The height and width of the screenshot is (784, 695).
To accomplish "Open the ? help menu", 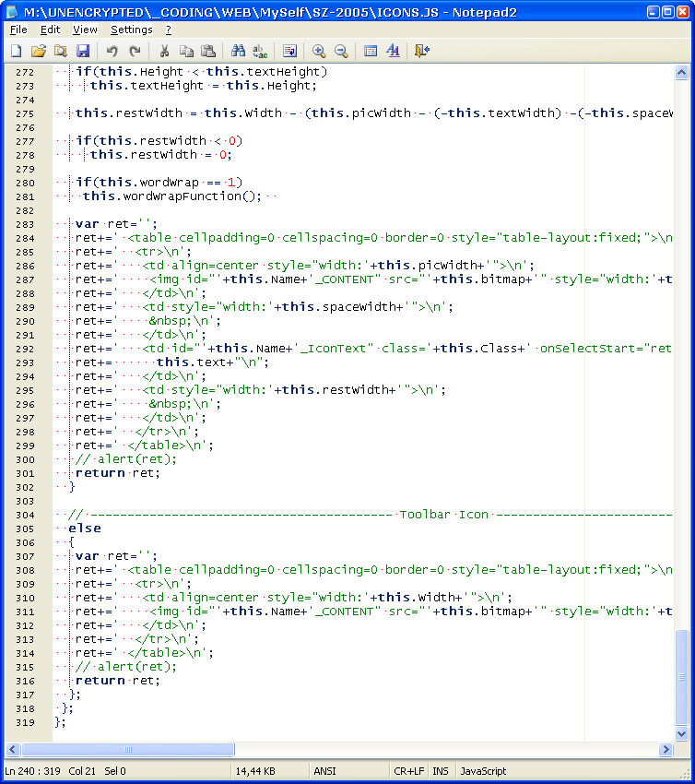I will (169, 30).
